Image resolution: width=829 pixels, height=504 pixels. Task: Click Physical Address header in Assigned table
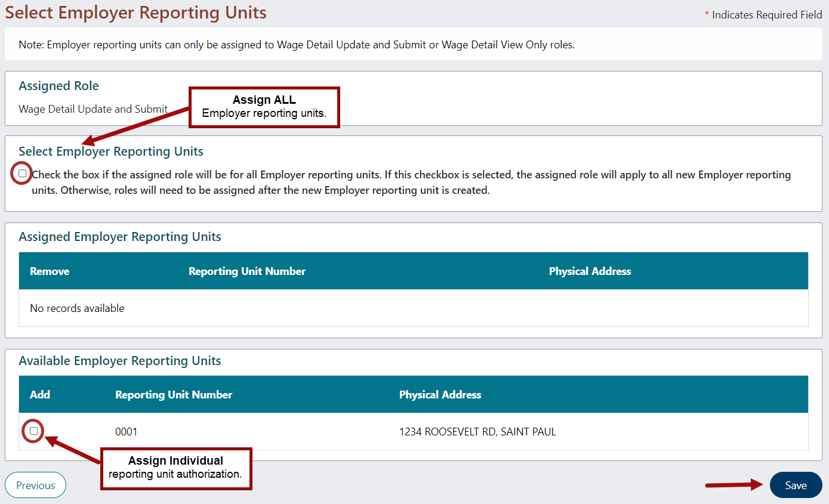pos(590,271)
